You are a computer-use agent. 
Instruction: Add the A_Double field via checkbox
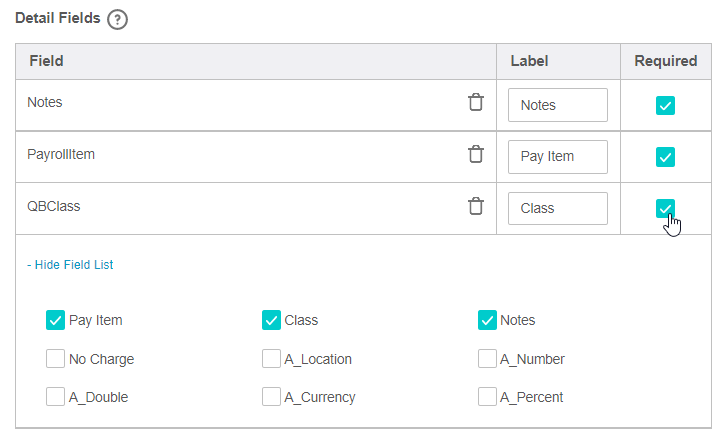[x=55, y=397]
